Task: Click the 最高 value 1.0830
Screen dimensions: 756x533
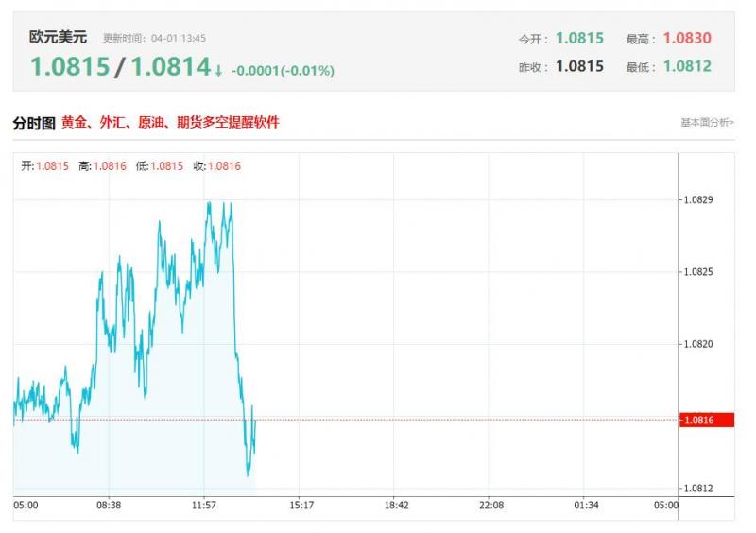Action: (687, 39)
